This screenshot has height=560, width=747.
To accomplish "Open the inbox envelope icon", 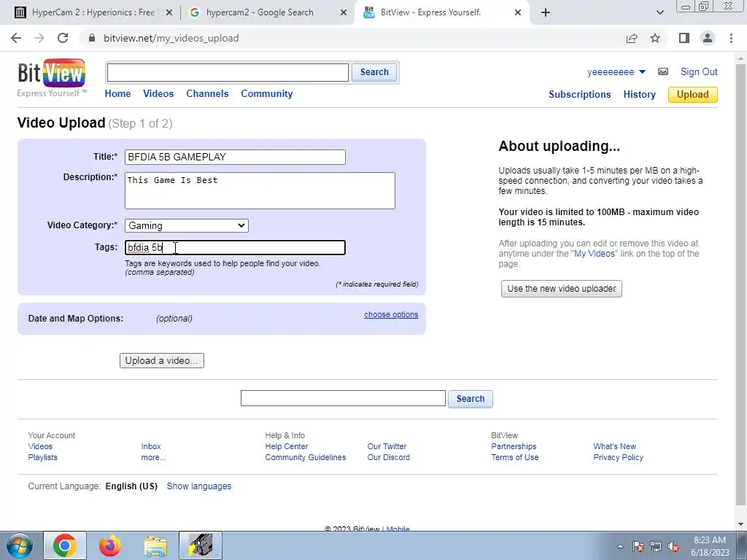I will [x=662, y=71].
